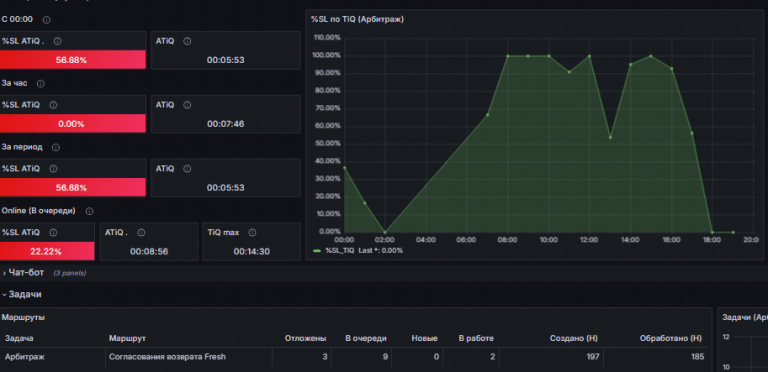Screen dimensions: 768x372
Task: Click the 0.00% value bar under За час
Action: [x=72, y=123]
